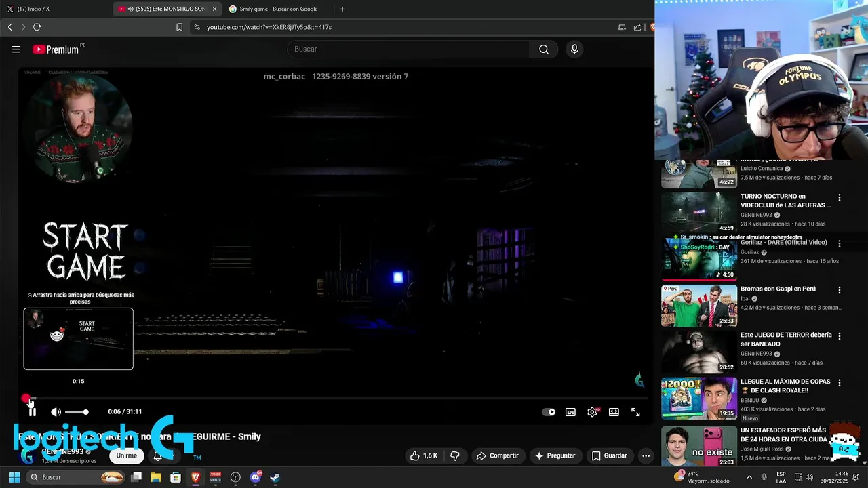Open a new browser tab

point(342,9)
